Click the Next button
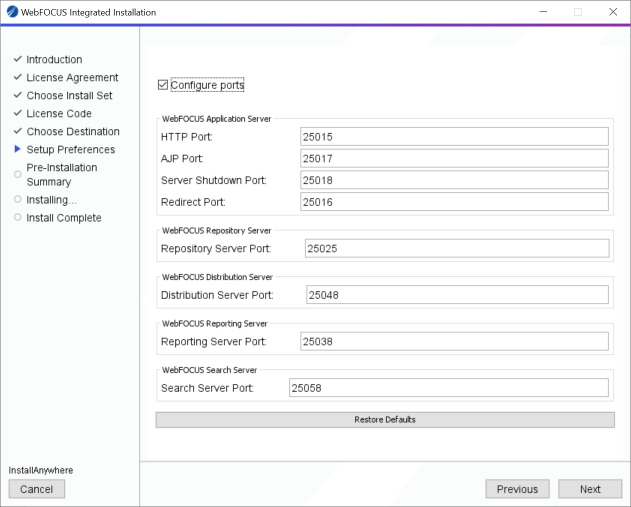631x507 pixels. [x=590, y=489]
